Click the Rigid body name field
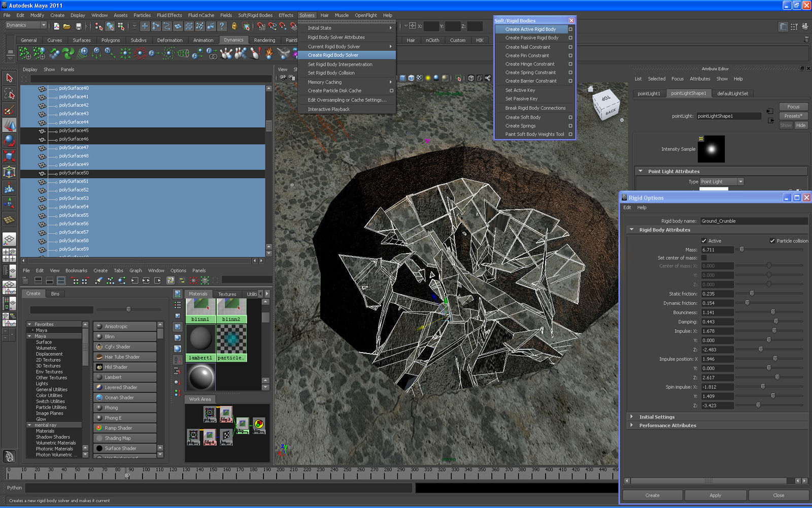The image size is (812, 508). pos(754,221)
